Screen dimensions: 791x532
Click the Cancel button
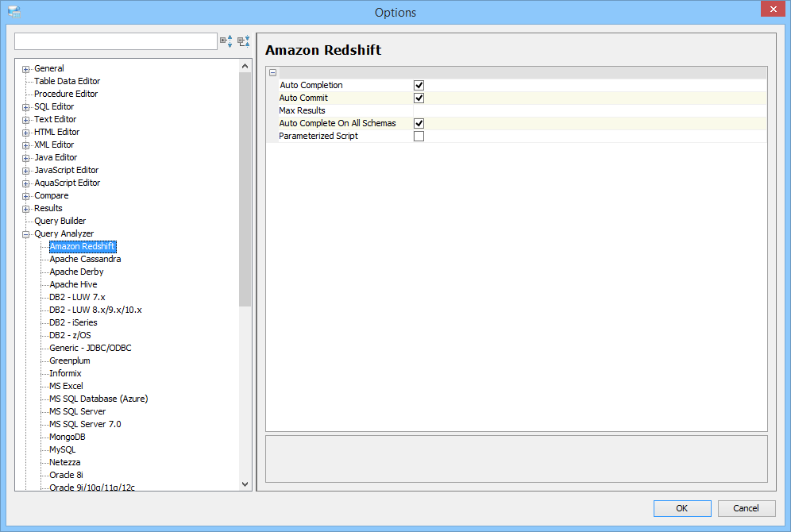746,508
